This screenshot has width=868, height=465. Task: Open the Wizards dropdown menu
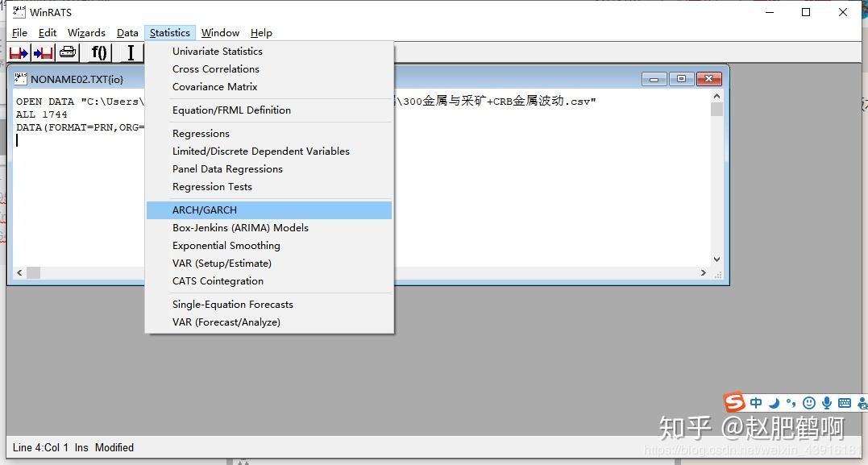pos(86,32)
